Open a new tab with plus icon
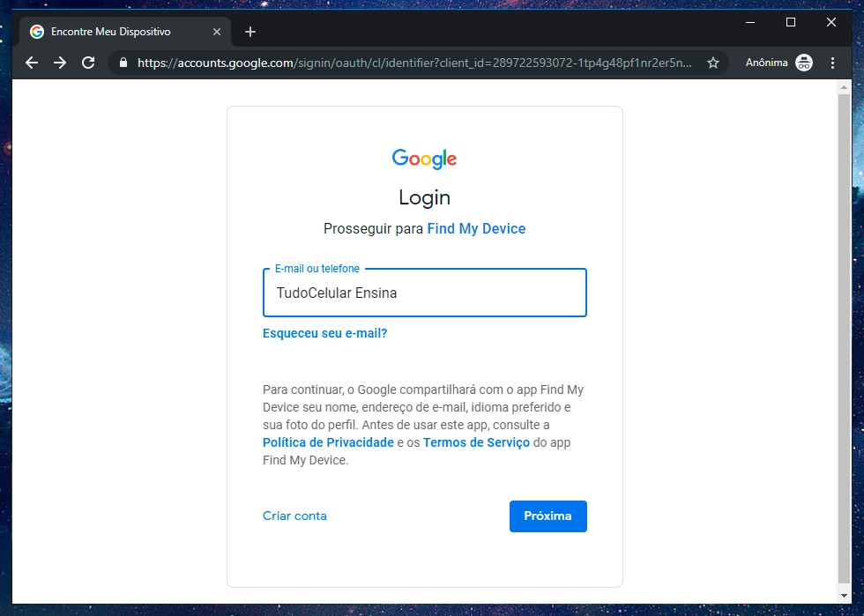 coord(250,32)
